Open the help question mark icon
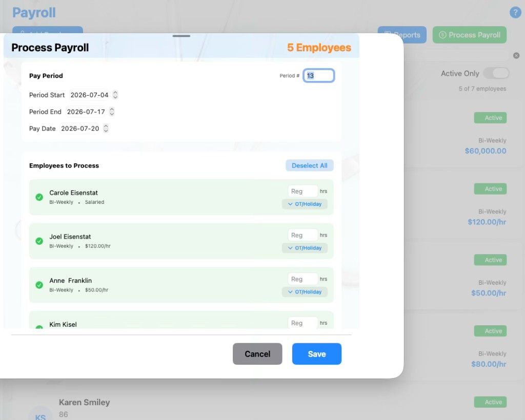Viewport: 525px width, 420px height. point(515,13)
